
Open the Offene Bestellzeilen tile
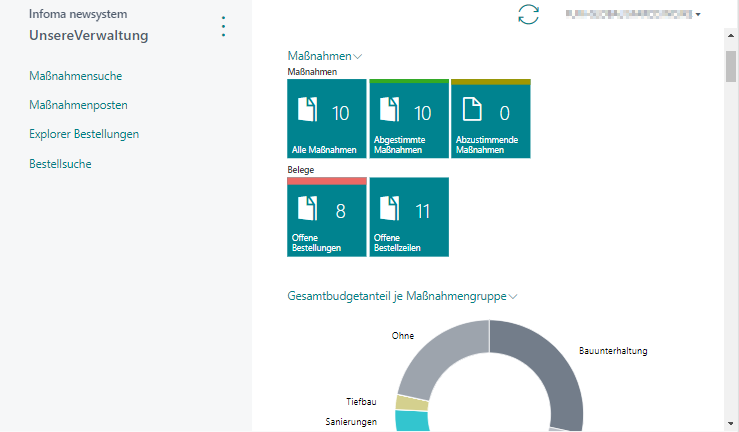point(409,217)
